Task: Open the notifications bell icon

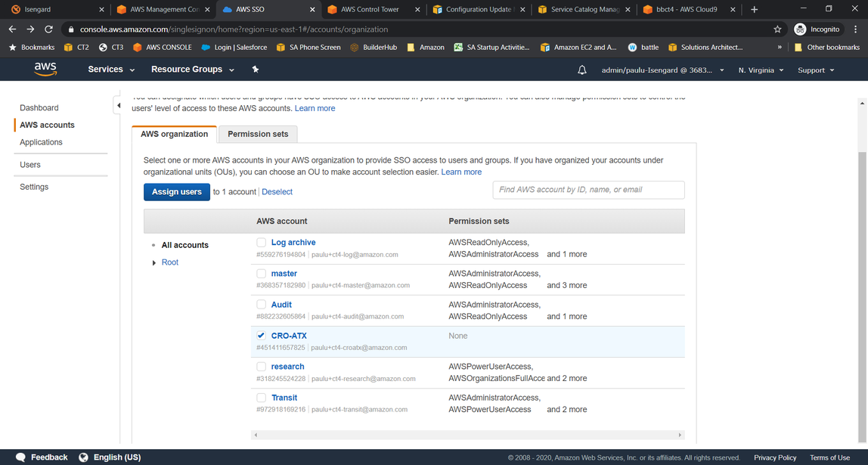Action: (581, 70)
